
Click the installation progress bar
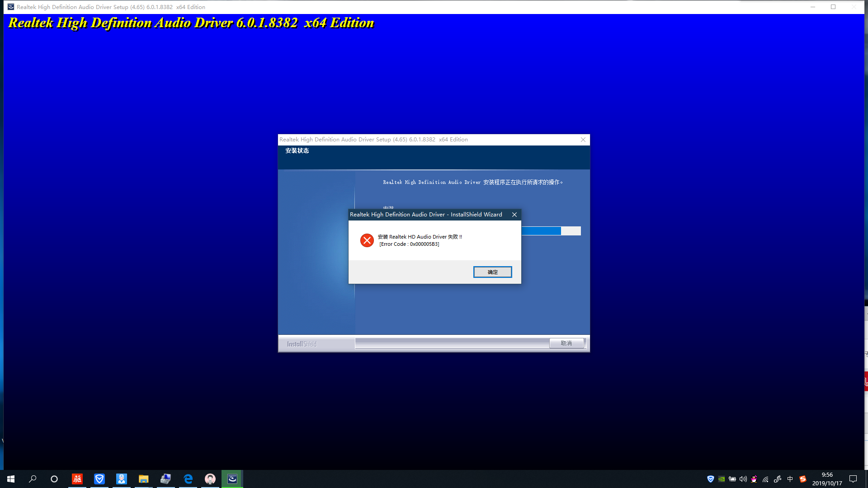[x=551, y=231]
